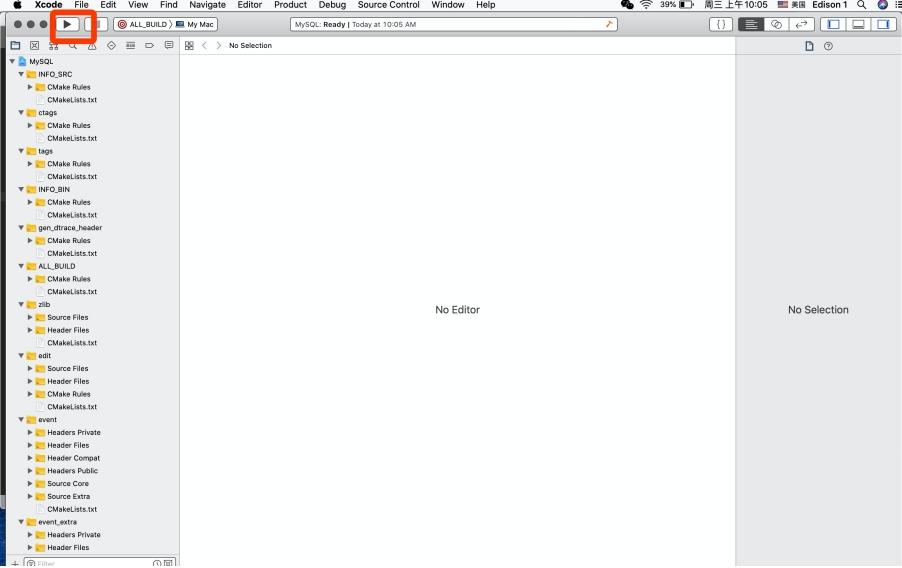The height and width of the screenshot is (568, 902).
Task: Open the Find navigator magnifier icon
Action: click(x=72, y=46)
